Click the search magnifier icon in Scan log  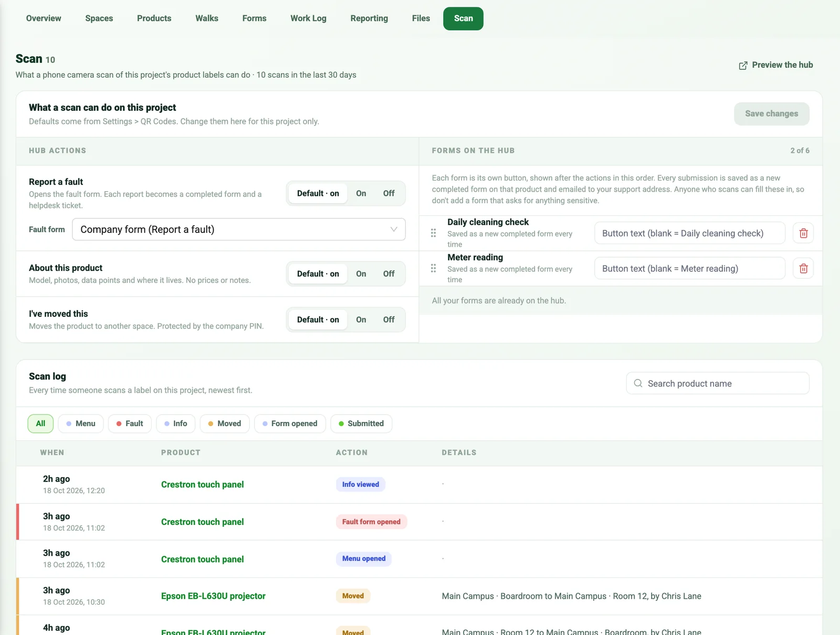638,383
